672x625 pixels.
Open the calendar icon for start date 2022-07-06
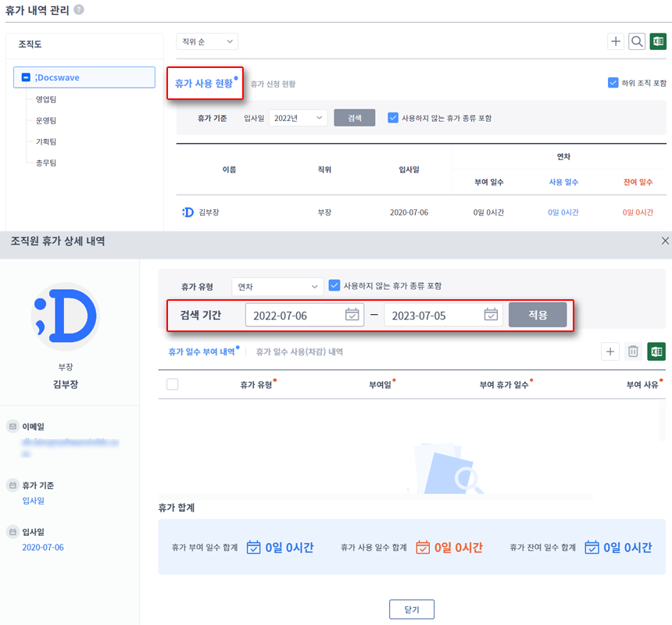click(352, 314)
